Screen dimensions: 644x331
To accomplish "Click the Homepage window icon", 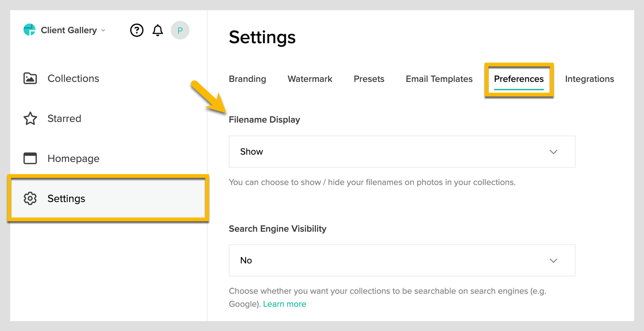I will coord(30,158).
